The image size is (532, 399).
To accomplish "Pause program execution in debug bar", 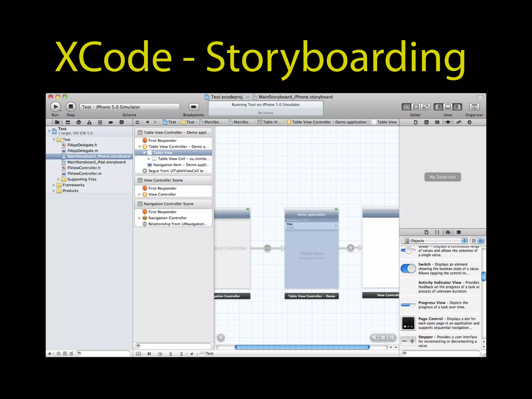I will click(149, 354).
